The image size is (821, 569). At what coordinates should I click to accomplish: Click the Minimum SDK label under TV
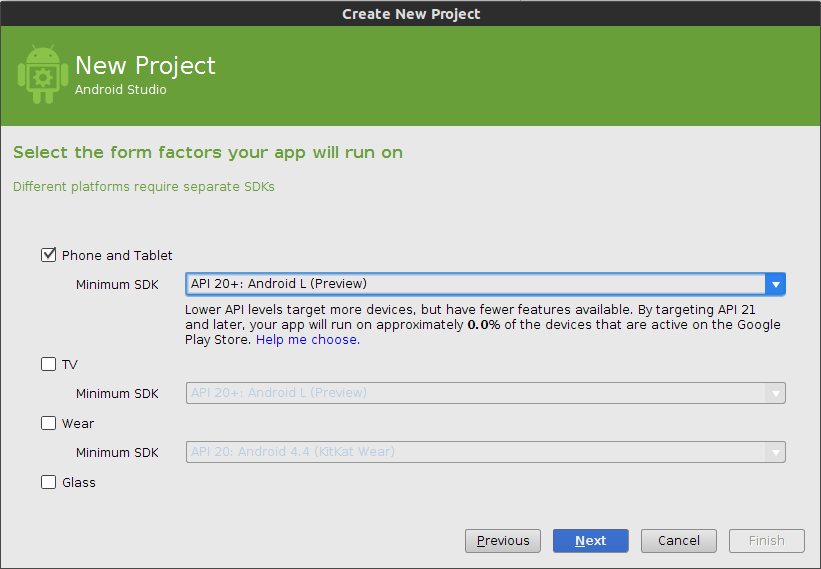(x=117, y=394)
